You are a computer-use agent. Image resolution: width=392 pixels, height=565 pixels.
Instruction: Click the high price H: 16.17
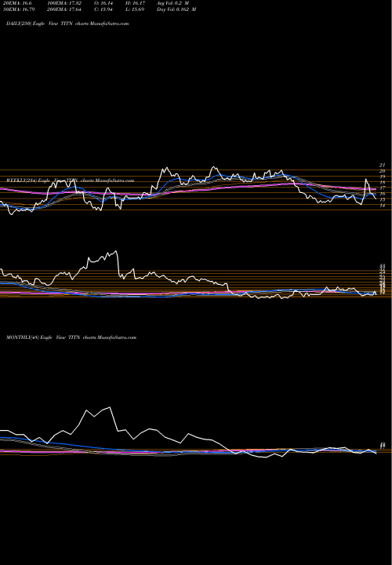pyautogui.click(x=134, y=3)
